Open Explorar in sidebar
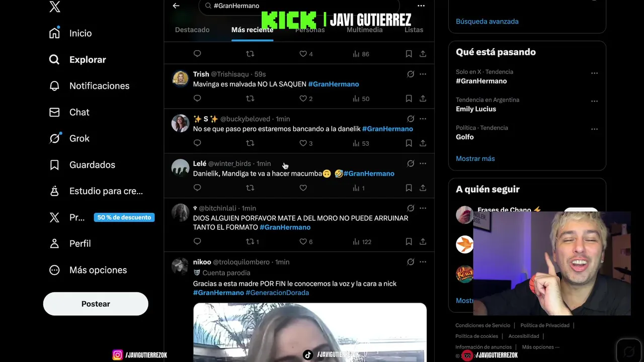The image size is (644, 362). tap(77, 59)
